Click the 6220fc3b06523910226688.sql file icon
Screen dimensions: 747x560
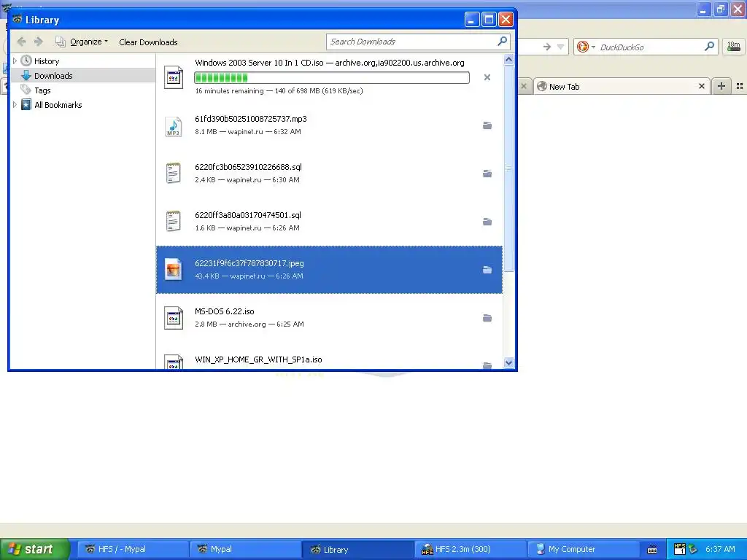pos(174,174)
